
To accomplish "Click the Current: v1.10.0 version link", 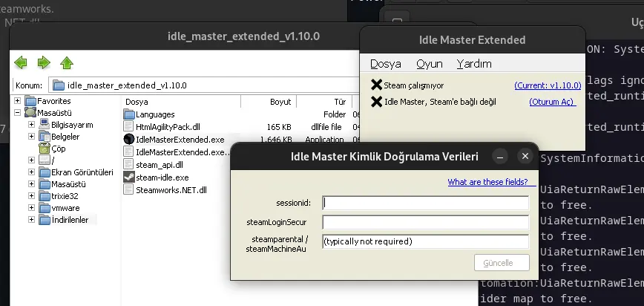I will point(548,85).
